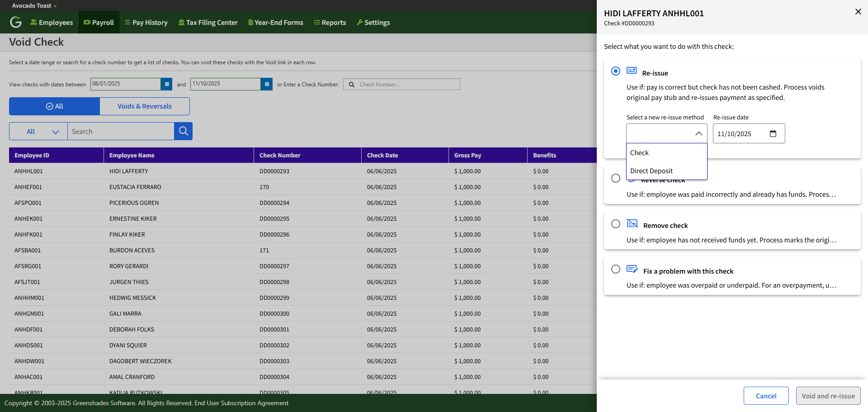
Task: Open re-issue date calendar icon
Action: [773, 134]
